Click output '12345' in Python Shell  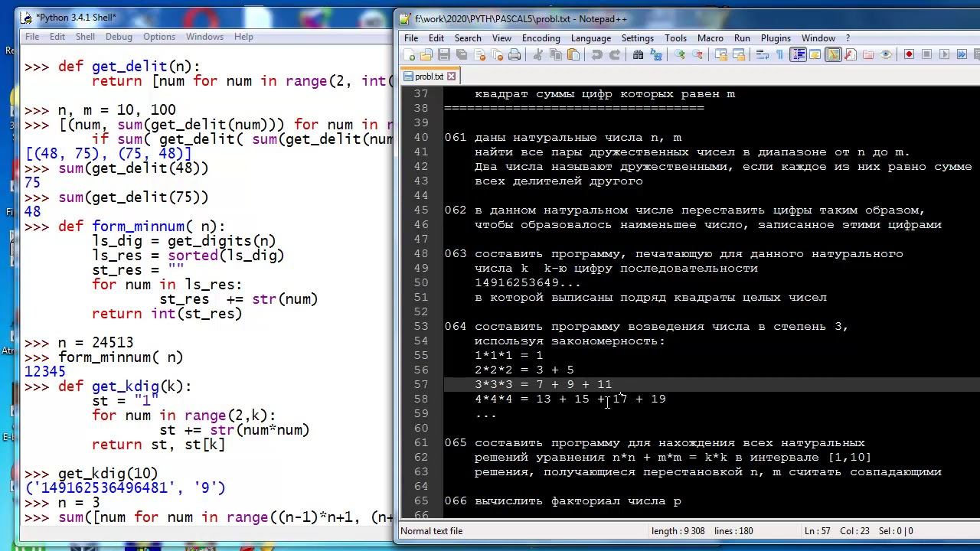click(x=45, y=371)
